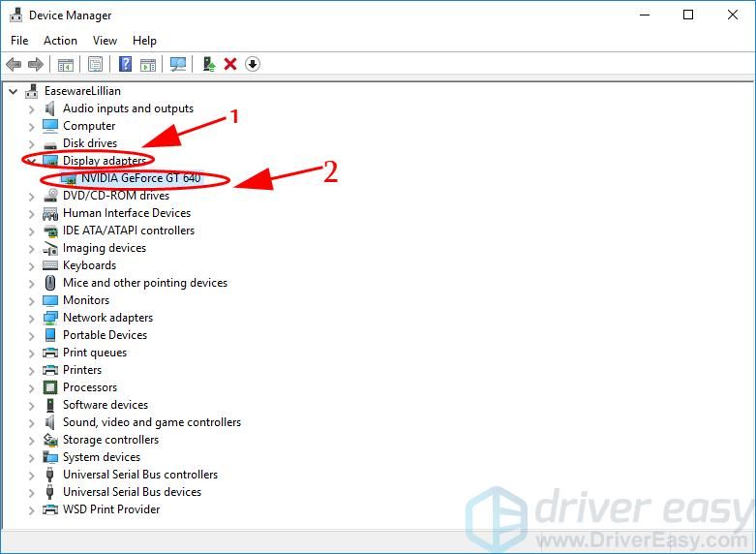Click the Show/Hide console tree icon
The image size is (756, 554).
click(65, 65)
